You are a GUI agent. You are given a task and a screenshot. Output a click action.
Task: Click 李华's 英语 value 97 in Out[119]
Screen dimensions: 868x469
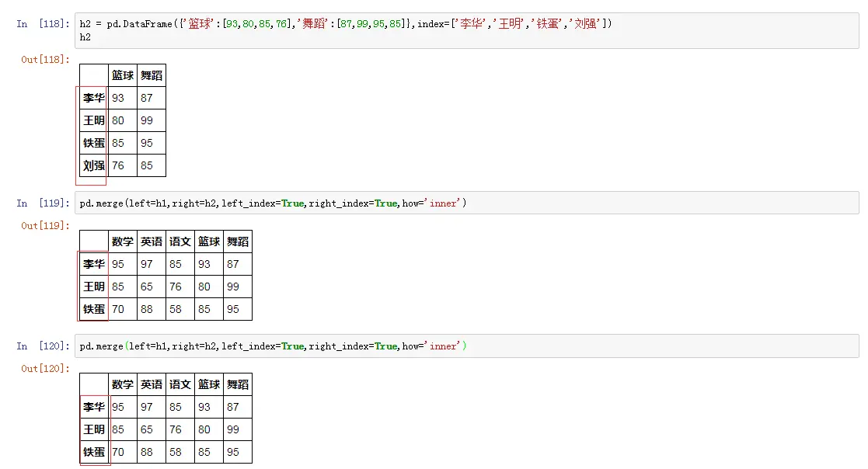click(151, 264)
